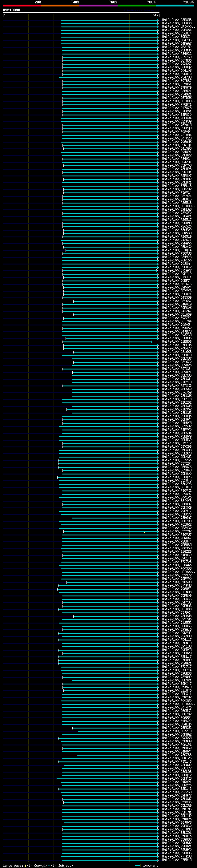
Task: Select the UniRef100_Q8LK04 label
Action: [177, 118]
